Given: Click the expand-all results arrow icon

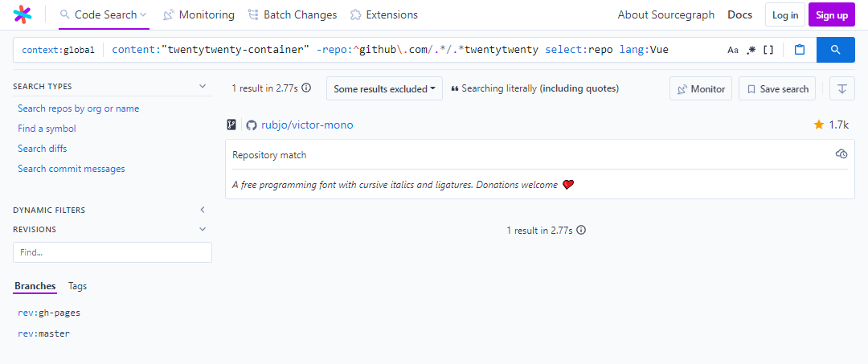Looking at the screenshot, I should (x=841, y=88).
